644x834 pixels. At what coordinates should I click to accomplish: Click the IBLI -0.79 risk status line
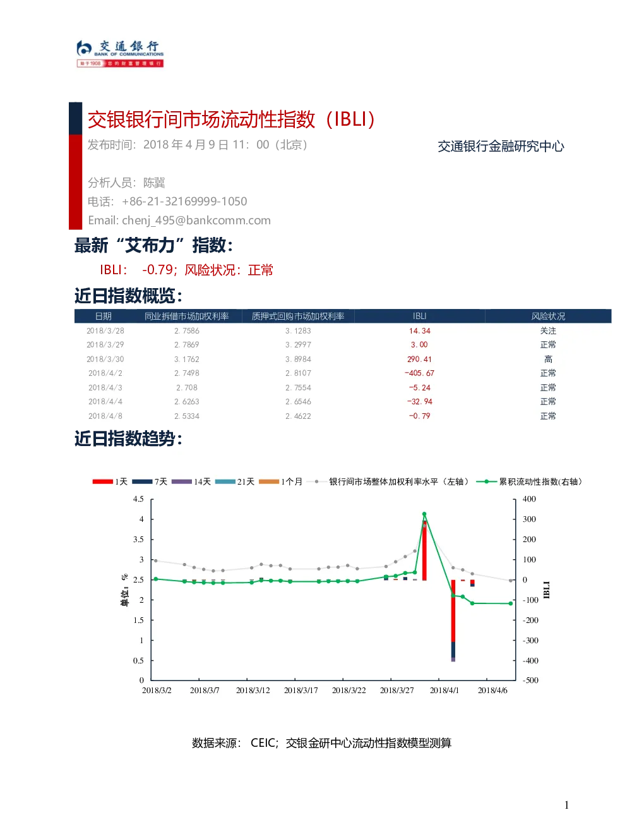186,270
